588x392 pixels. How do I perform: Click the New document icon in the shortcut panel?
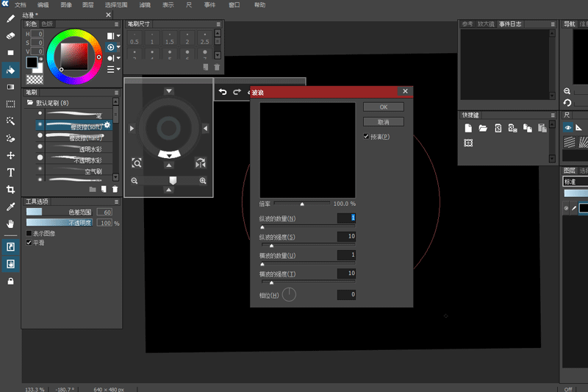468,128
